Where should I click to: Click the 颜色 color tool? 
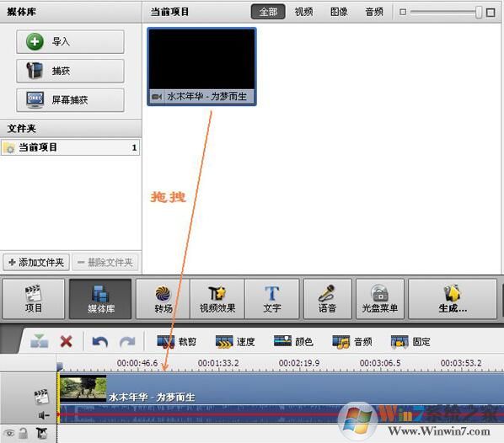point(293,341)
